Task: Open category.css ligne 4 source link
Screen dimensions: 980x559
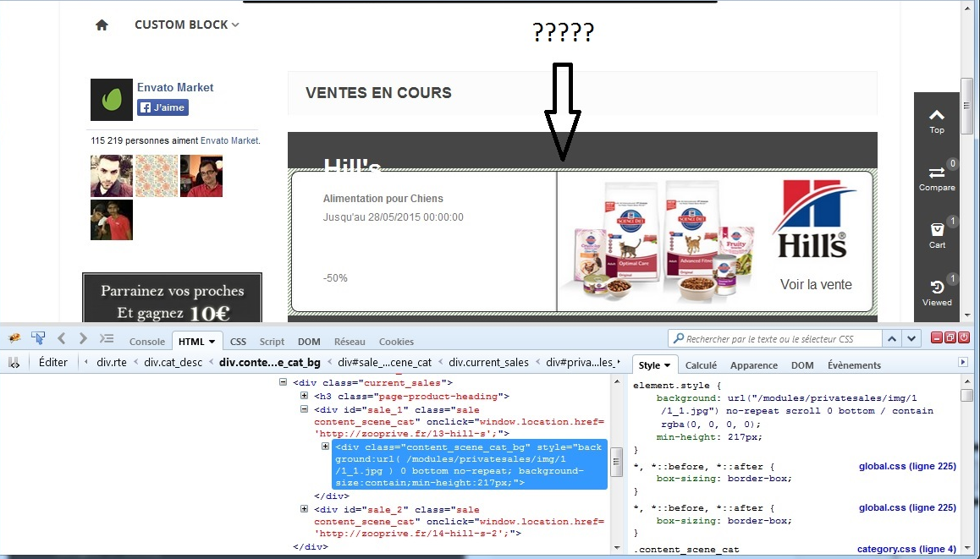Action: pos(906,549)
